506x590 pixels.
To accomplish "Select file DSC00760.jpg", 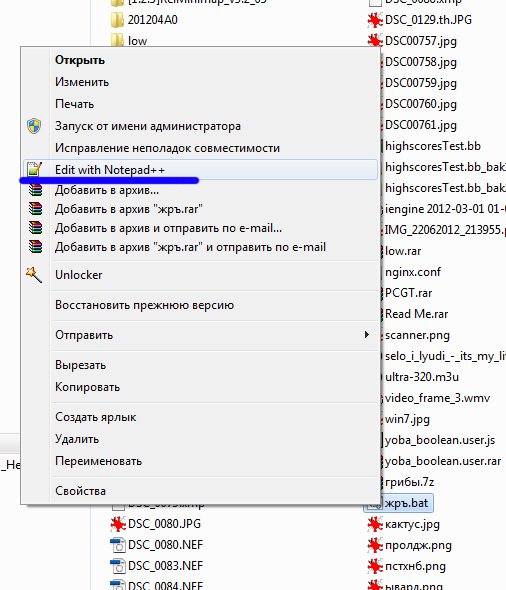I will [x=421, y=104].
